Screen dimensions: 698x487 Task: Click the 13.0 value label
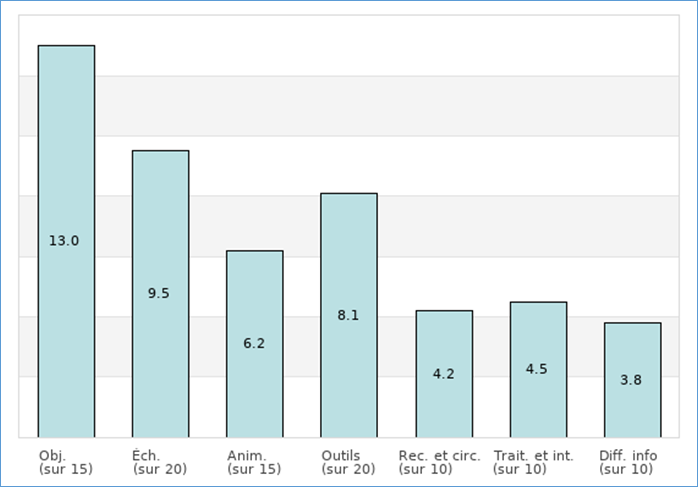pos(64,241)
